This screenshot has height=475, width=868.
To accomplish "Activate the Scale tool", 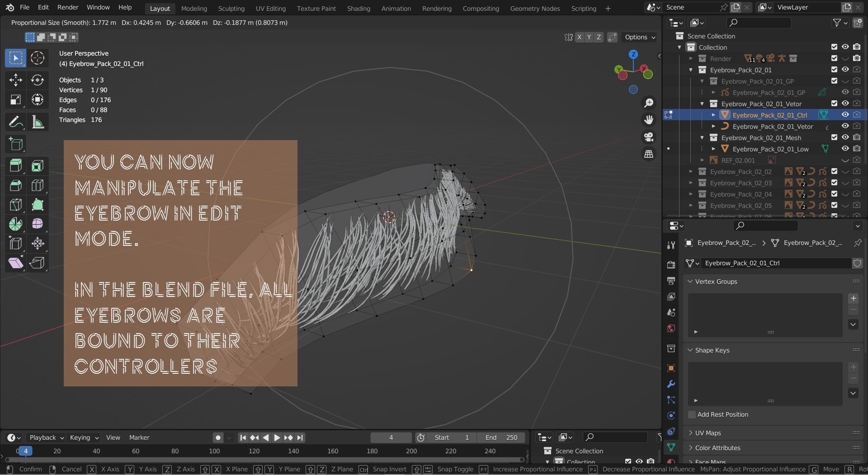I will [x=15, y=100].
